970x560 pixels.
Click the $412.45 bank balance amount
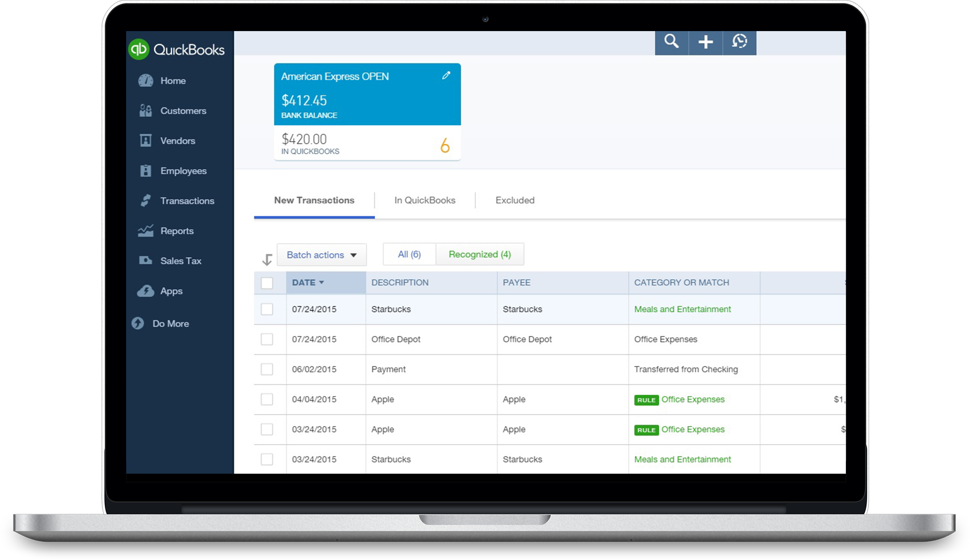tap(304, 100)
